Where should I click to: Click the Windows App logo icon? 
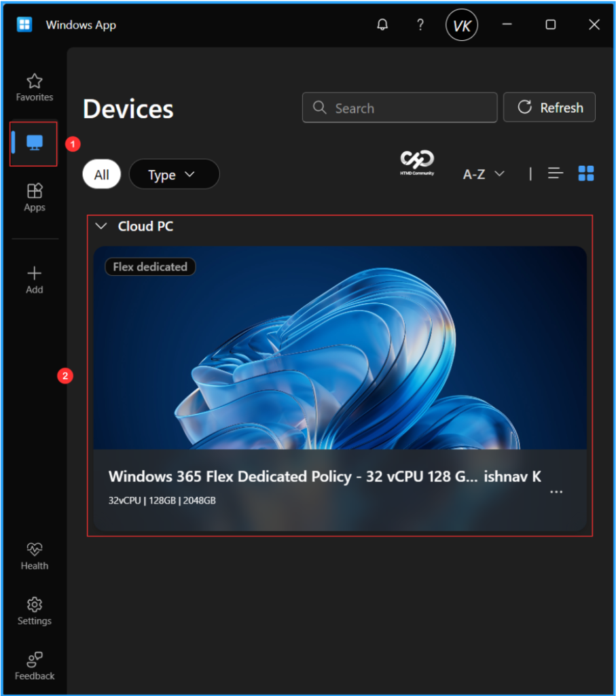(x=24, y=24)
